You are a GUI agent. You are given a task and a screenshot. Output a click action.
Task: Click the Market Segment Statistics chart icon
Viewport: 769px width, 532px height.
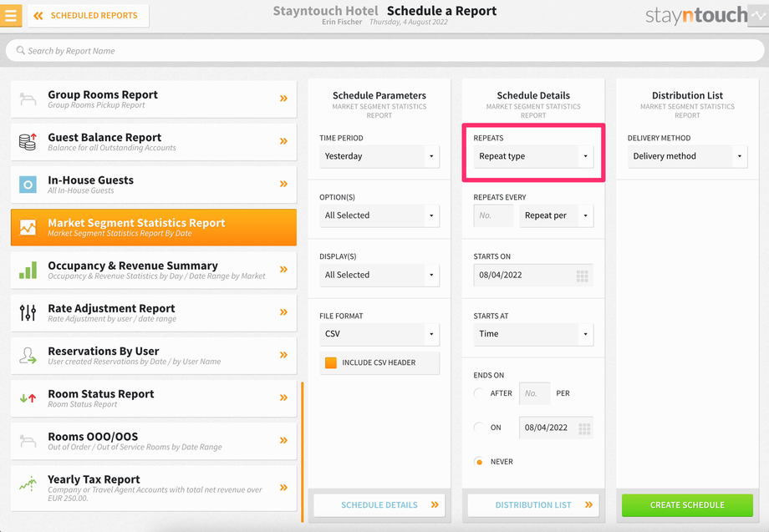pos(28,227)
